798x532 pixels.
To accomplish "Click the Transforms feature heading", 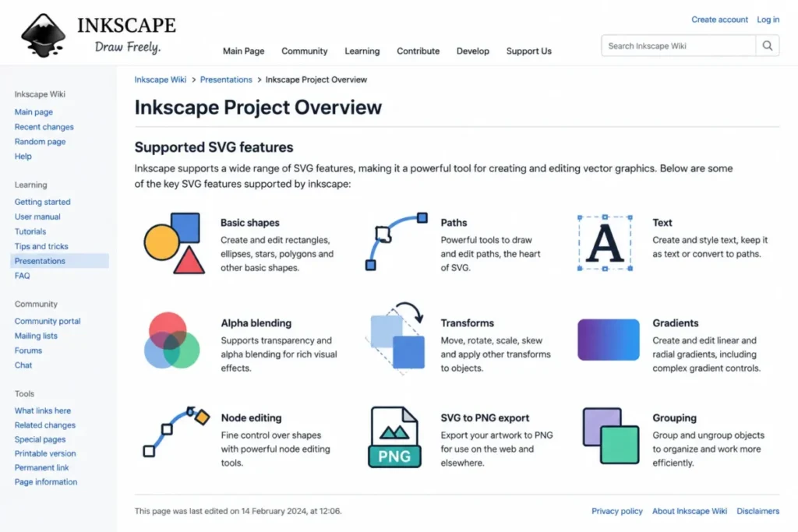I will [468, 323].
